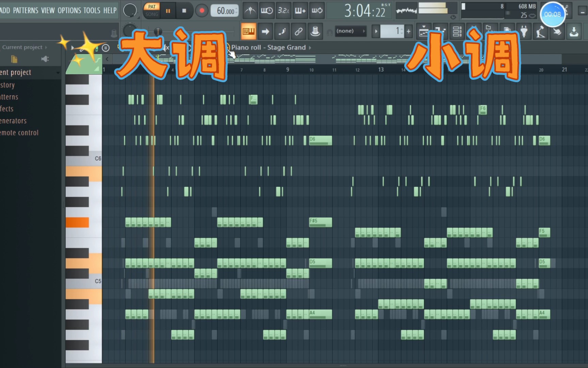588x368 pixels.
Task: Click the main volume knob
Action: click(130, 11)
